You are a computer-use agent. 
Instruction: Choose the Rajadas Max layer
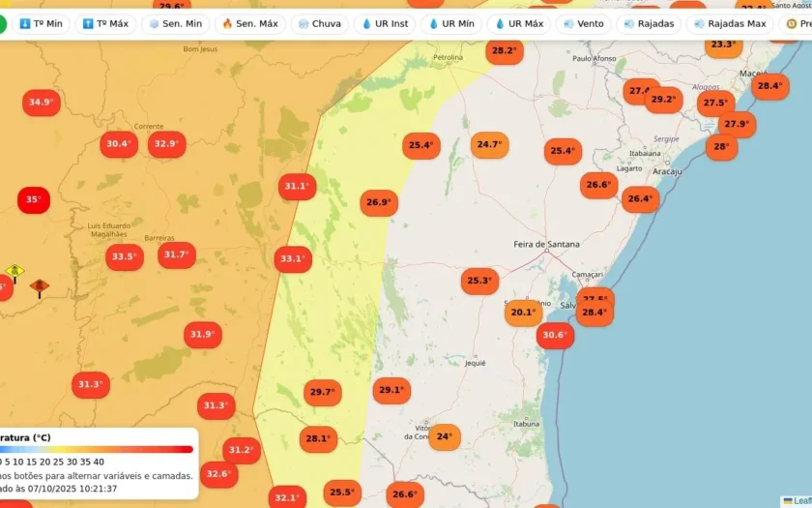729,24
